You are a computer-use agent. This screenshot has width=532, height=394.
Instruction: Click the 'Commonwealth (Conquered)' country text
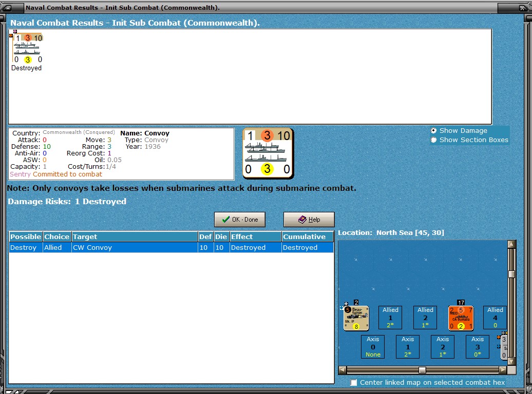79,132
